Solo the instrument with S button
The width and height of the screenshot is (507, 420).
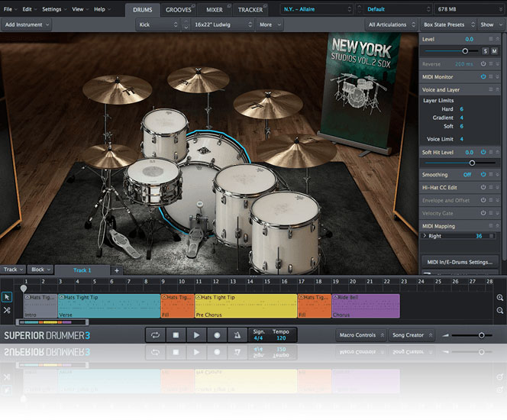(484, 50)
